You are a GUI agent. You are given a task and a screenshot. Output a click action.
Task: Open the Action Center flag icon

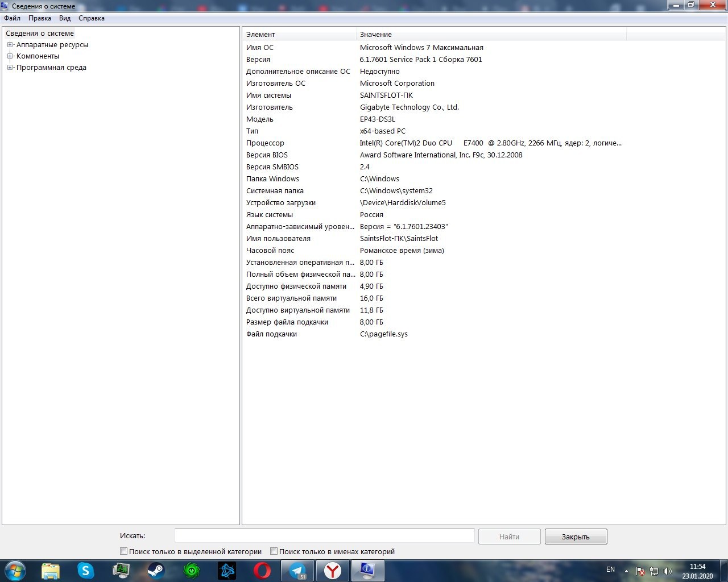point(640,571)
